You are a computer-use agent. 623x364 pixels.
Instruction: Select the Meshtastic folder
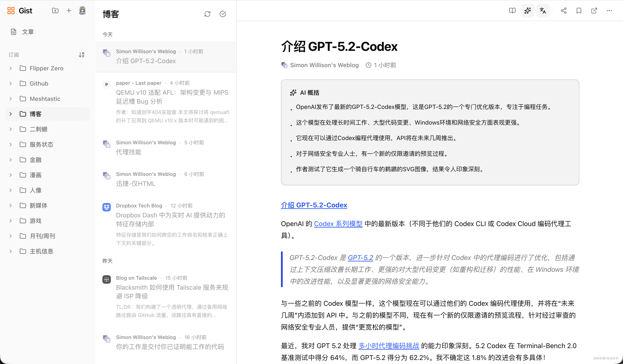tap(45, 99)
